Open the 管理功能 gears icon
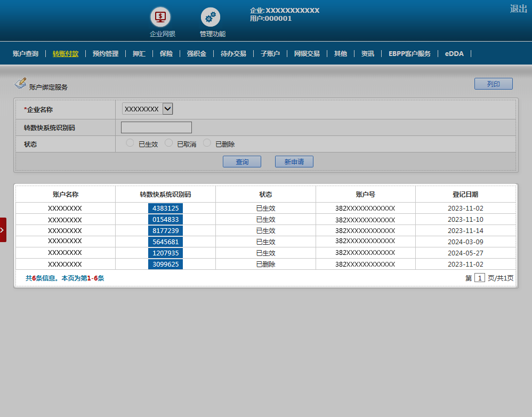This screenshot has width=532, height=417. coord(211,17)
